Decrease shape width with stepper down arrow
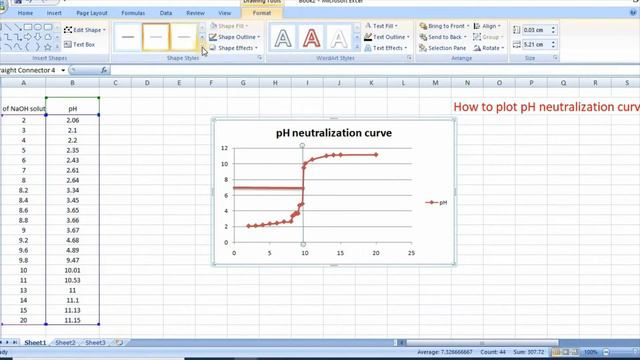 (x=553, y=47)
